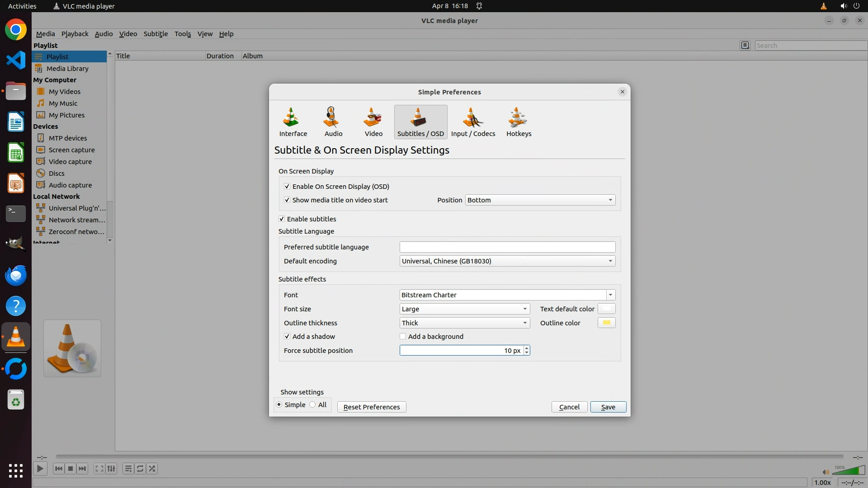Expand the Default encoding dropdown

(x=507, y=261)
